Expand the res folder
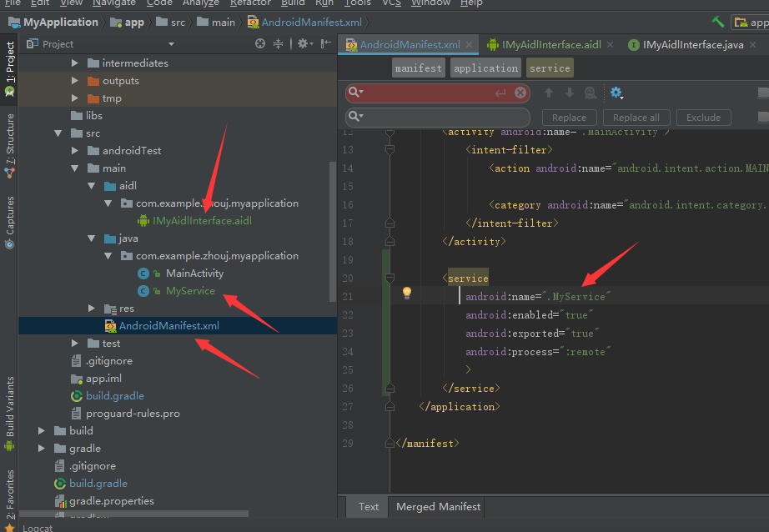 pos(92,309)
